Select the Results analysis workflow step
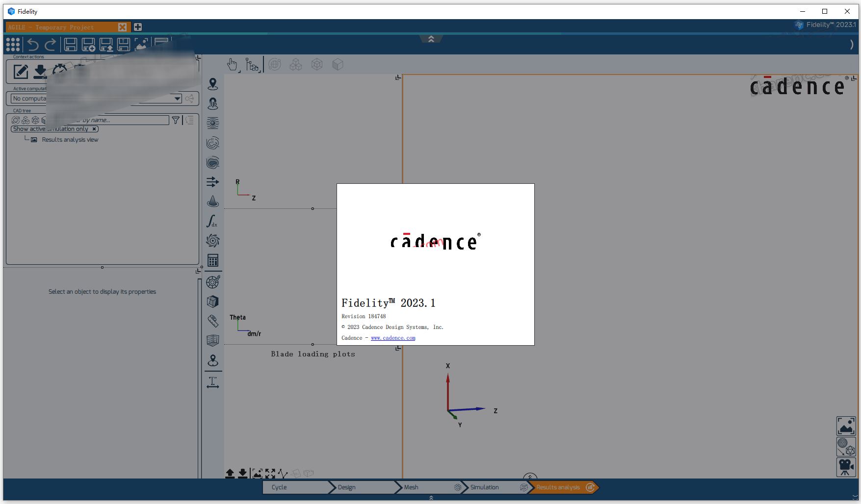861x504 pixels. click(563, 487)
